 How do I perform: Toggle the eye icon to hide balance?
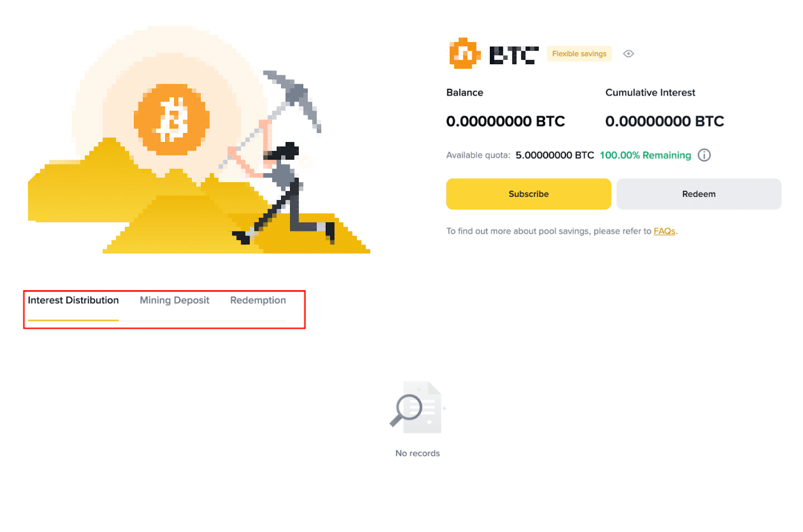pos(628,54)
